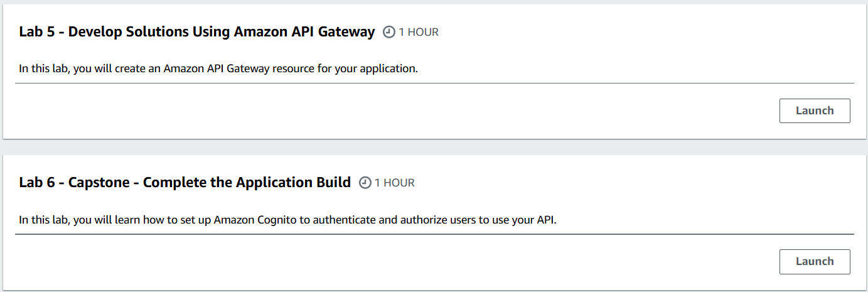Click the Lab 6 Amazon Cognito description
The image size is (868, 292).
pos(287,220)
